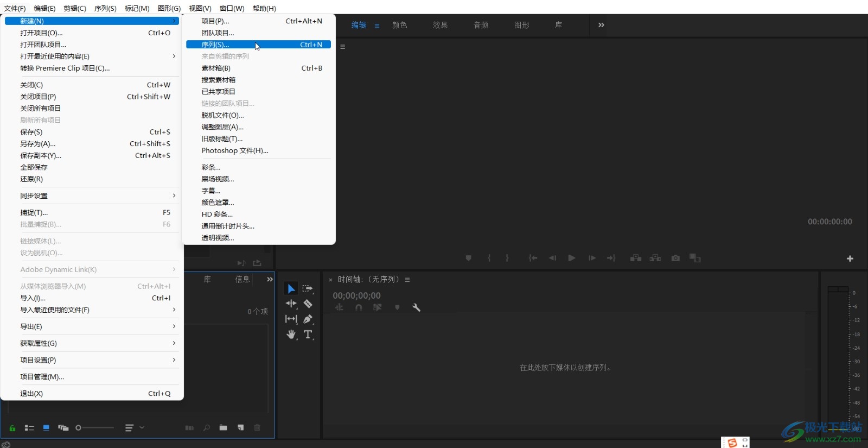The image size is (868, 448).
Task: Click the Mark Out button
Action: tap(507, 258)
